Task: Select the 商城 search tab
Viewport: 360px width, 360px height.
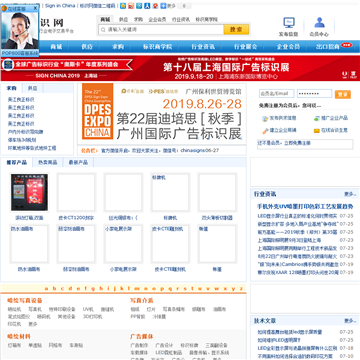Action: (105, 19)
